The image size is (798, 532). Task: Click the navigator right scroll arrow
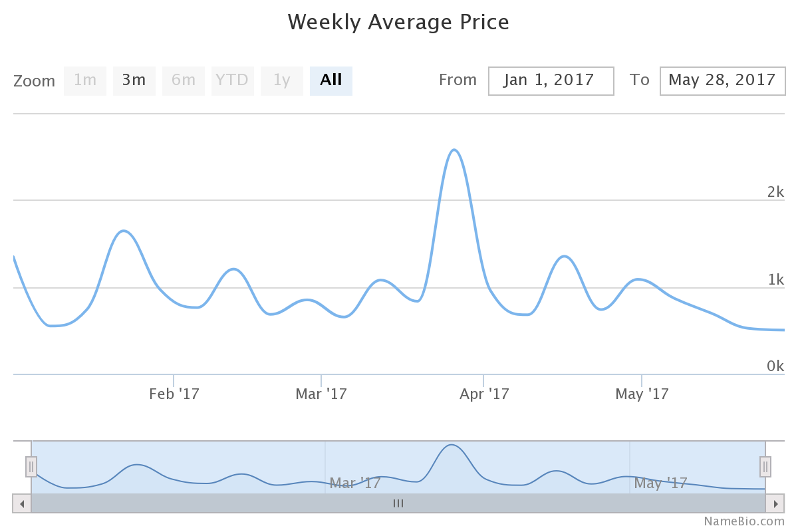[775, 503]
